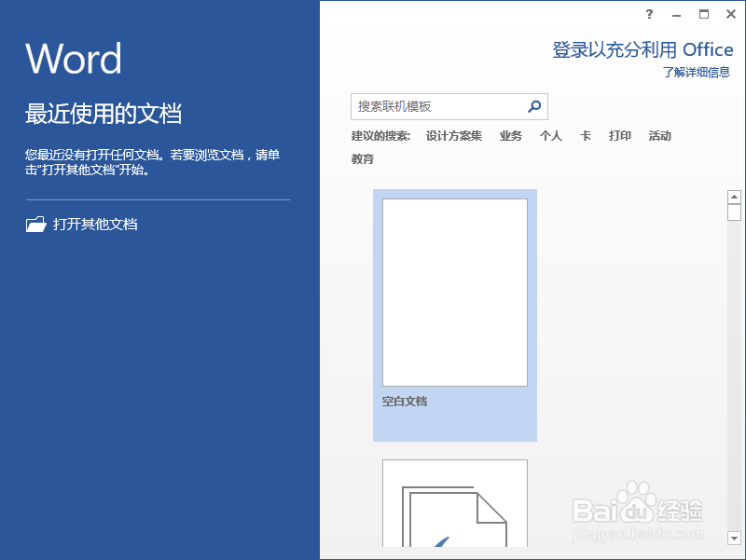Viewport: 746px width, 560px height.
Task: Click 登录以充分利用 Office sign-in link
Action: pyautogui.click(x=642, y=49)
